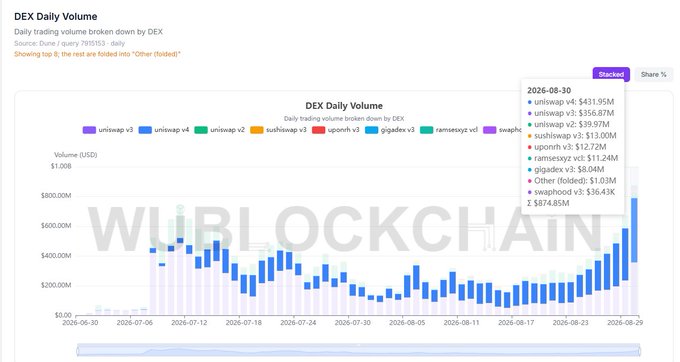Screen dimensions: 680x362
Task: Click the $800.00M y-axis label
Action: pyautogui.click(x=56, y=196)
